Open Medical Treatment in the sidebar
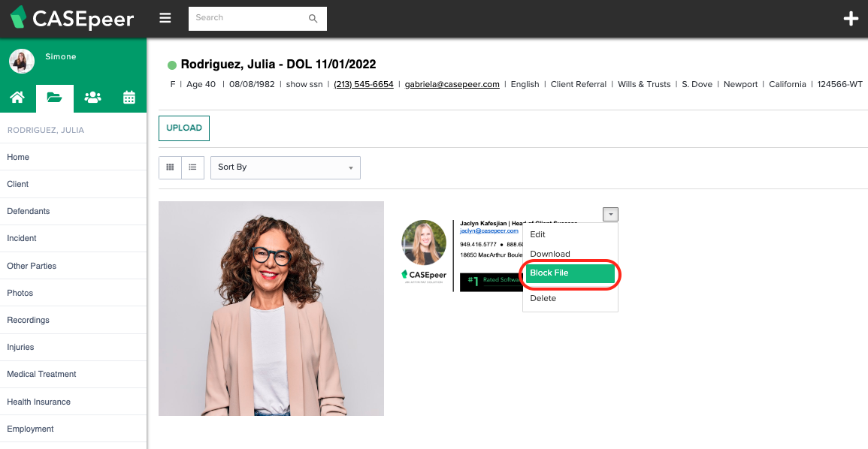 click(41, 374)
